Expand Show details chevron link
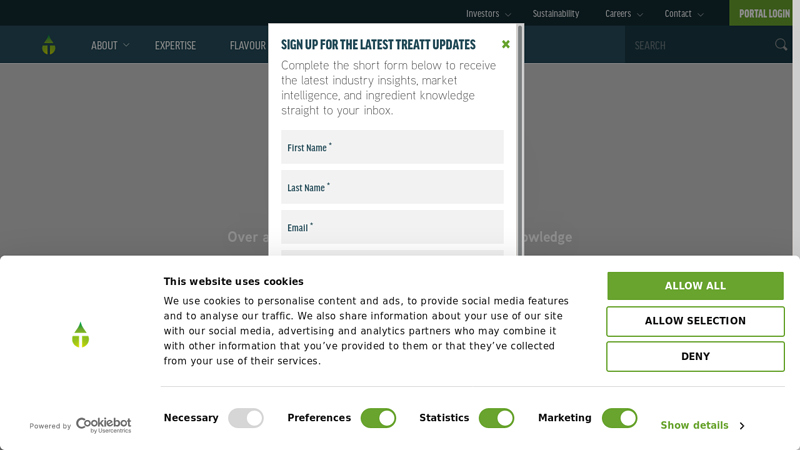800x450 pixels. click(703, 426)
